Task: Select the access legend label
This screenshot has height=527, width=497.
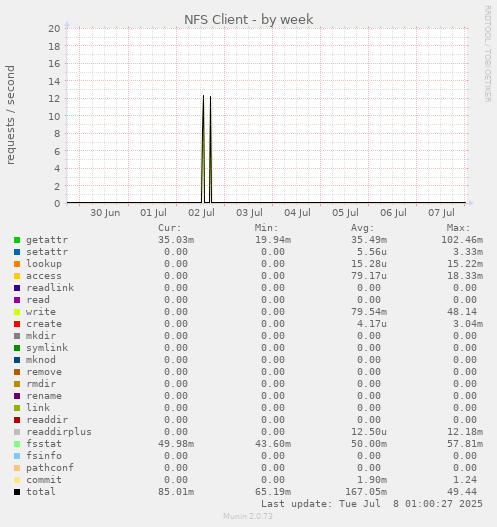Action: point(44,276)
